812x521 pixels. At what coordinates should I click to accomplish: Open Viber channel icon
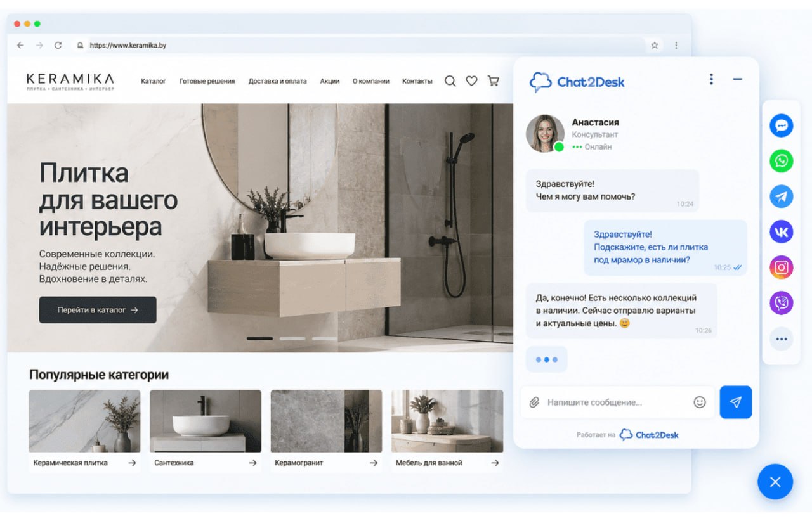781,303
